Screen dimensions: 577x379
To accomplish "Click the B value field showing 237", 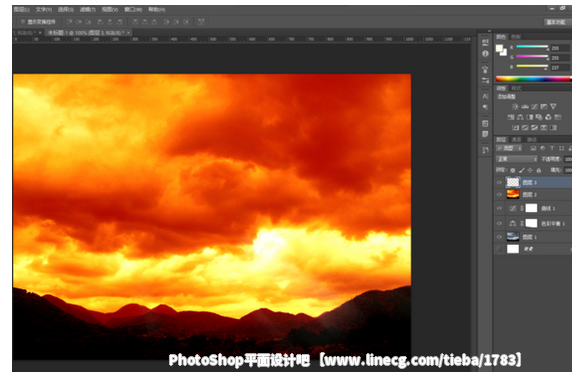I will pyautogui.click(x=560, y=68).
